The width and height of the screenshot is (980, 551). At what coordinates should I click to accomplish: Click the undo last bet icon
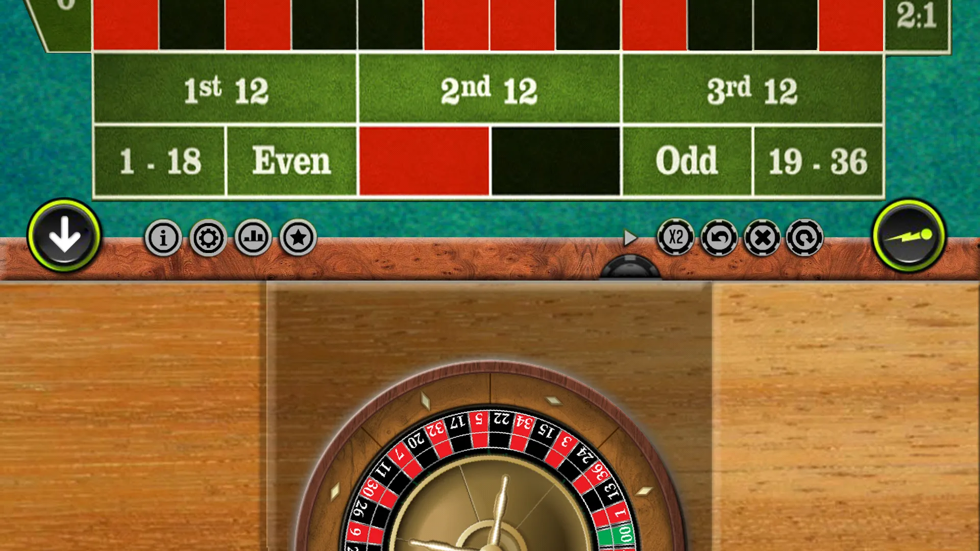[719, 237]
